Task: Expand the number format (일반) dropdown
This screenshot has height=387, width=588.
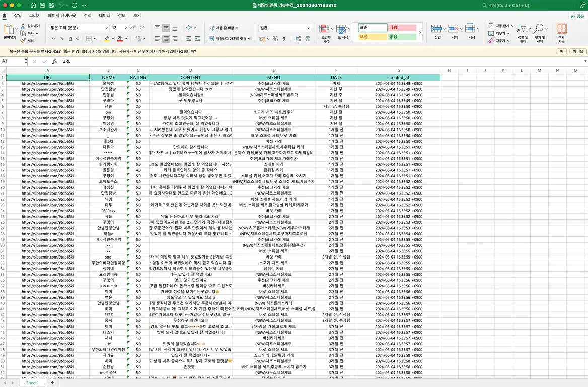Action: 308,28
